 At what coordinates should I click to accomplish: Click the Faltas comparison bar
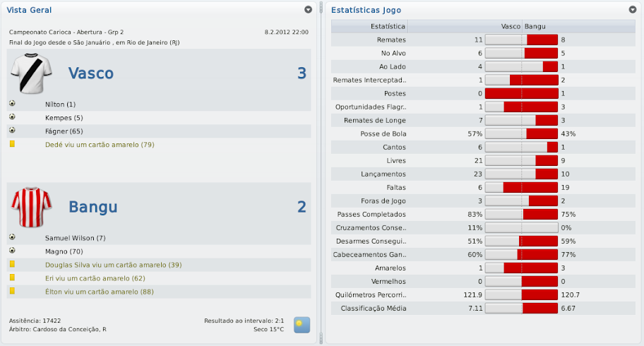tap(521, 187)
